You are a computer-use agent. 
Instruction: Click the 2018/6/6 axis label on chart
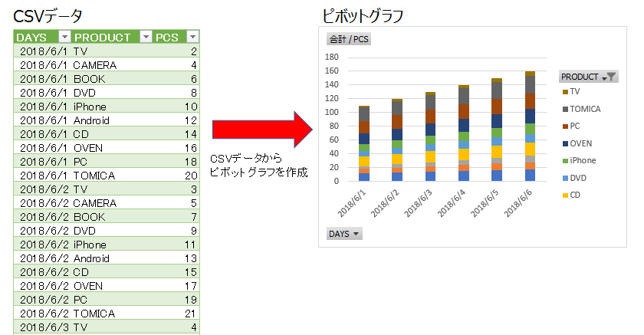pos(518,203)
